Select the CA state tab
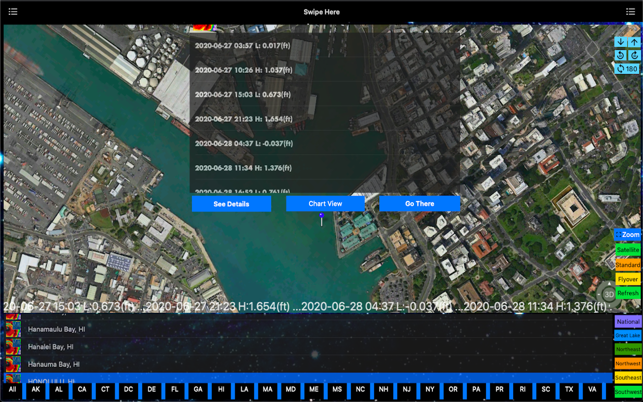The height and width of the screenshot is (402, 643). point(82,390)
